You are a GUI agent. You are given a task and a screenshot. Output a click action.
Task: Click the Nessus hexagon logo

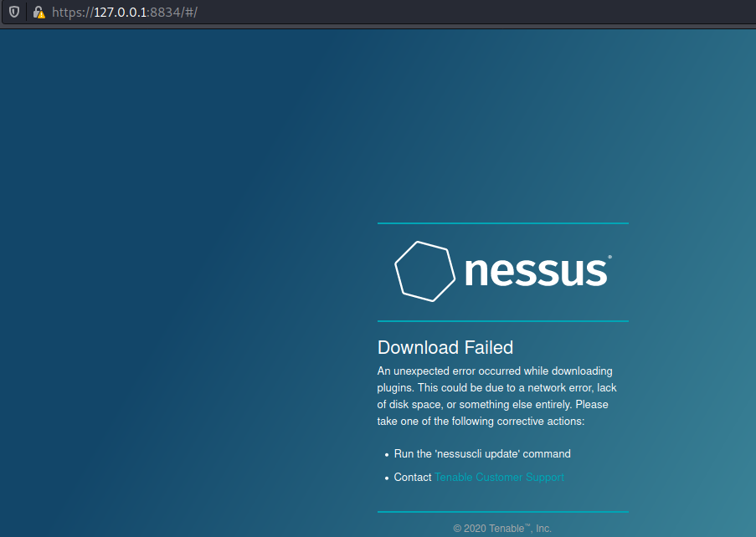coord(424,272)
